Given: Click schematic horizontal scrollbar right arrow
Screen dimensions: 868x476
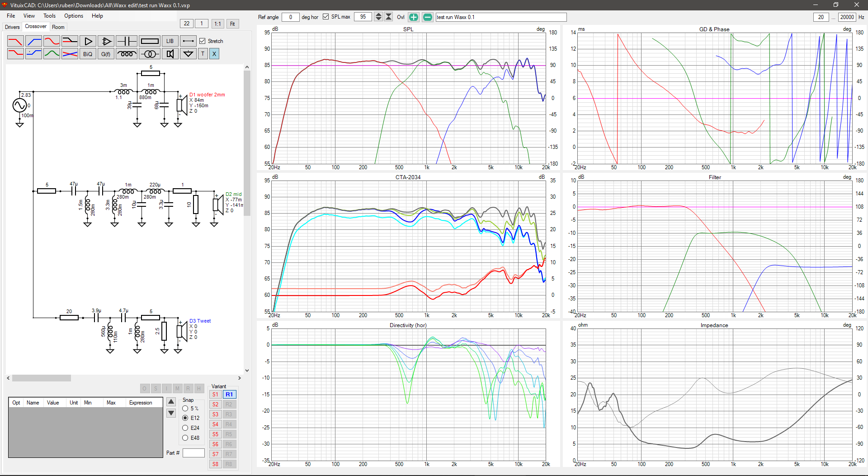Looking at the screenshot, I should [240, 378].
